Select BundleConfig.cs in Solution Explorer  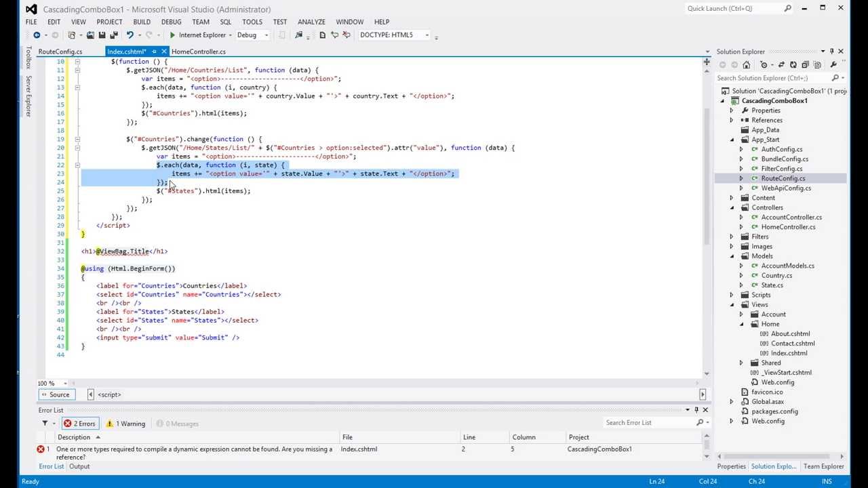(x=785, y=159)
